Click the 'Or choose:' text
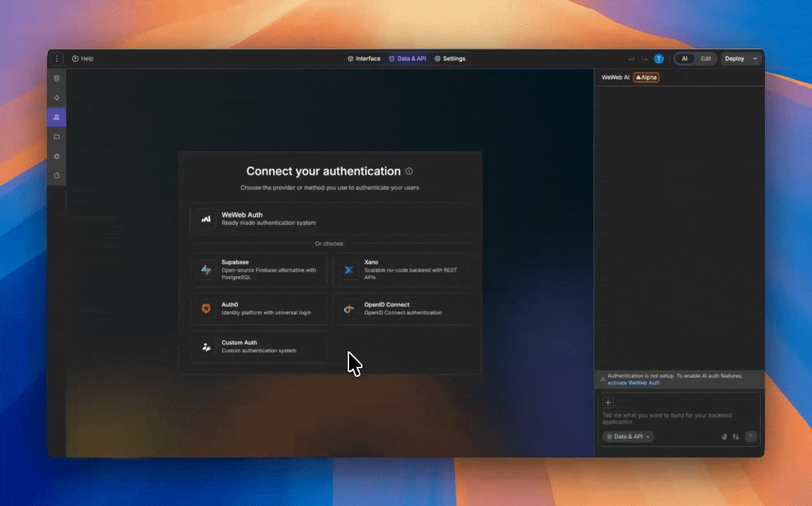Viewport: 812px width, 506px height. coord(329,243)
